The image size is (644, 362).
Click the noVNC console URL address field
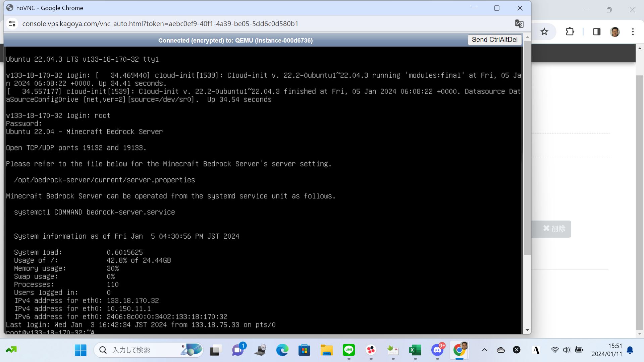(160, 24)
